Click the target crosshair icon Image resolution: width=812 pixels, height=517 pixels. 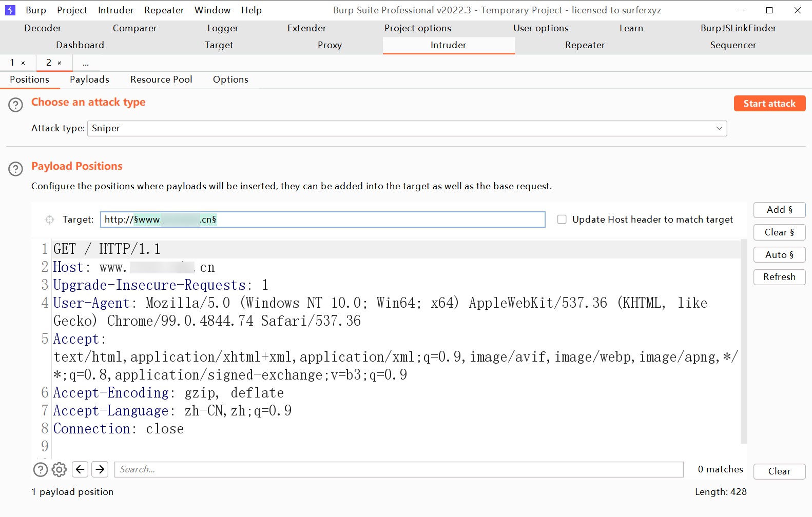coord(50,220)
